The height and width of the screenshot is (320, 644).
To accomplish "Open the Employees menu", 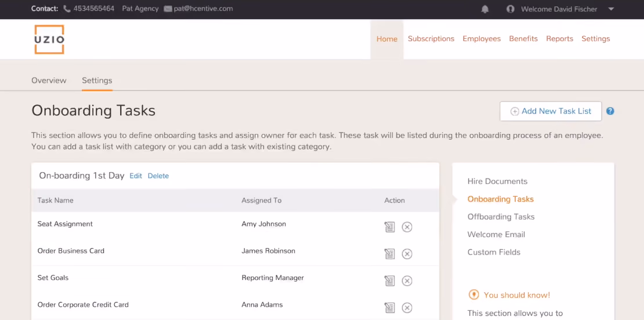I will (x=482, y=39).
